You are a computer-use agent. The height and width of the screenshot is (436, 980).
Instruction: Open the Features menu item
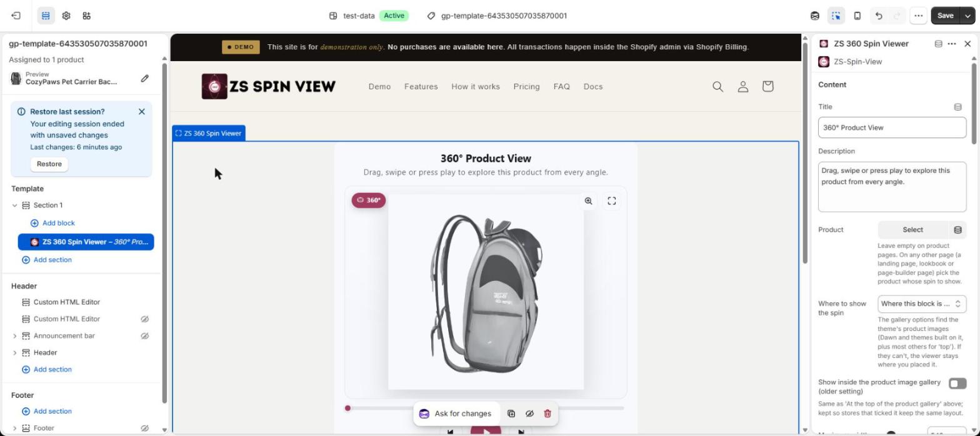point(421,87)
